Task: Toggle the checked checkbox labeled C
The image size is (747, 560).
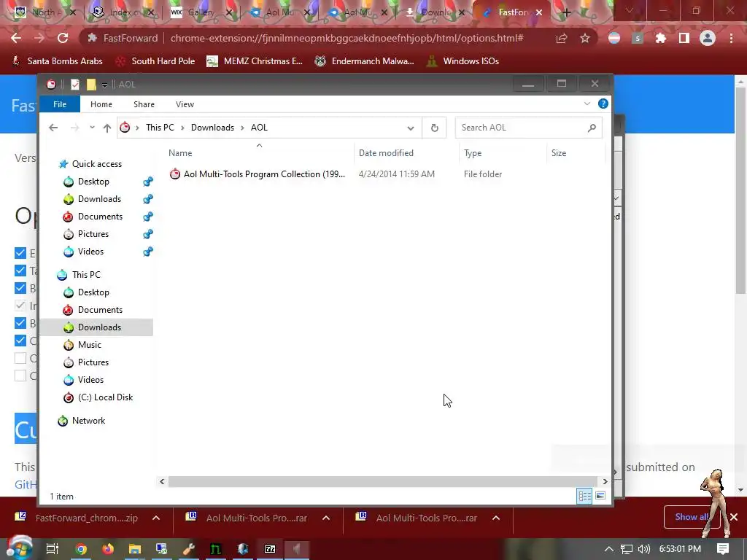Action: [20, 341]
